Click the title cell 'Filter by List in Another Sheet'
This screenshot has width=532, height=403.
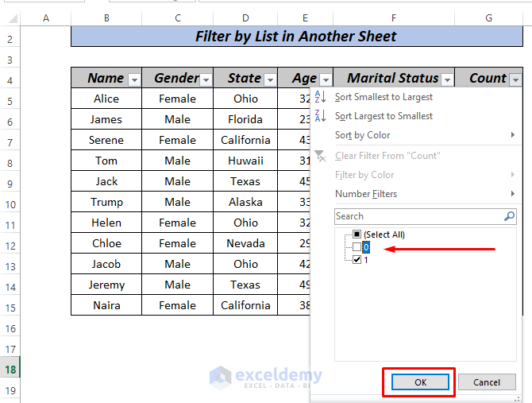point(296,37)
